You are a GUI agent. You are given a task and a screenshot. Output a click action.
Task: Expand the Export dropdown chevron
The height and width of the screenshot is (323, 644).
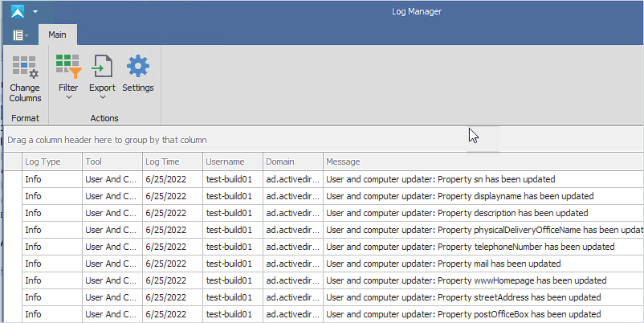point(103,97)
